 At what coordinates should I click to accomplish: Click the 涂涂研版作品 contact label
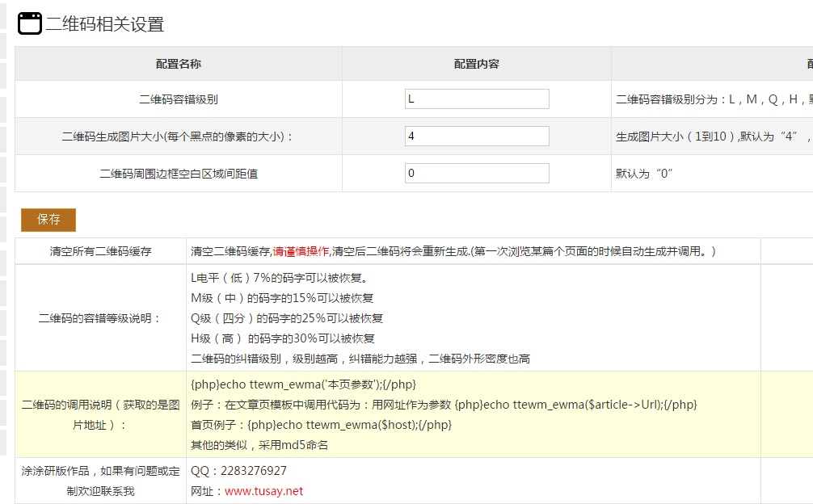coord(100,481)
